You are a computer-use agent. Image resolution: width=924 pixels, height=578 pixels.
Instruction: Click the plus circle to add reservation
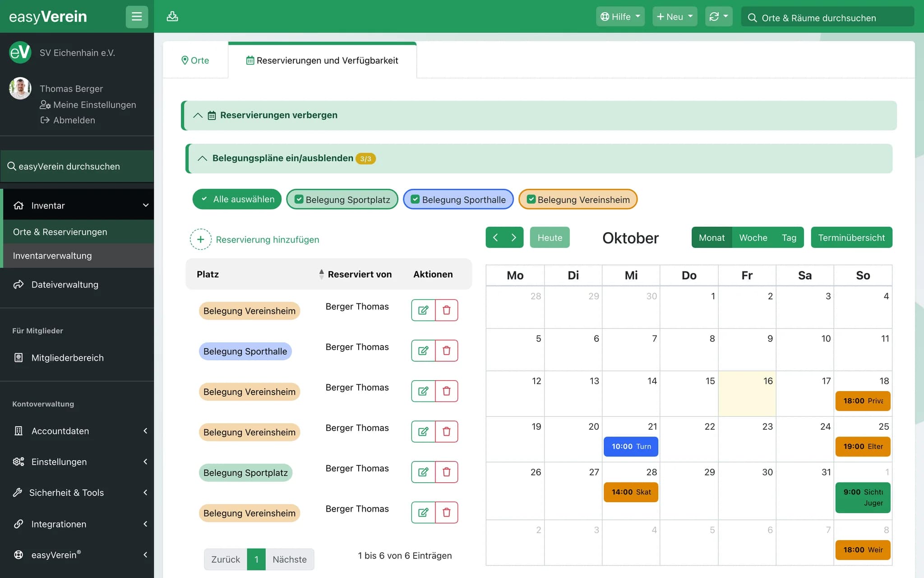click(x=201, y=239)
